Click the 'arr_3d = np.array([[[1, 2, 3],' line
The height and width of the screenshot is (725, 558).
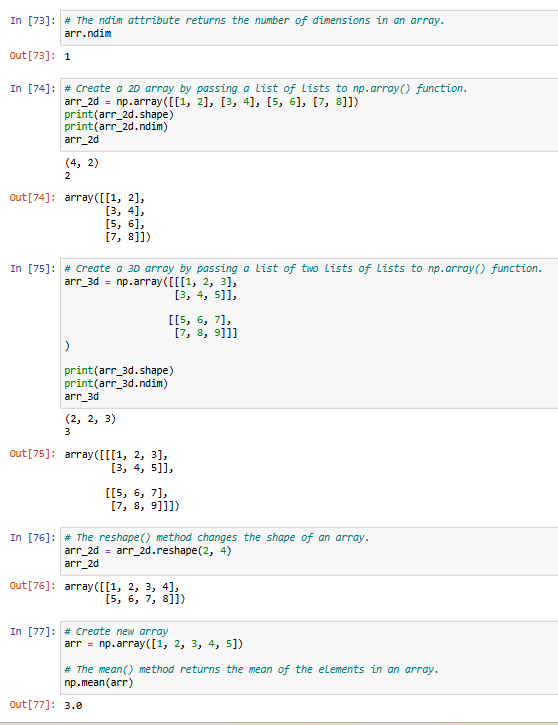click(151, 282)
